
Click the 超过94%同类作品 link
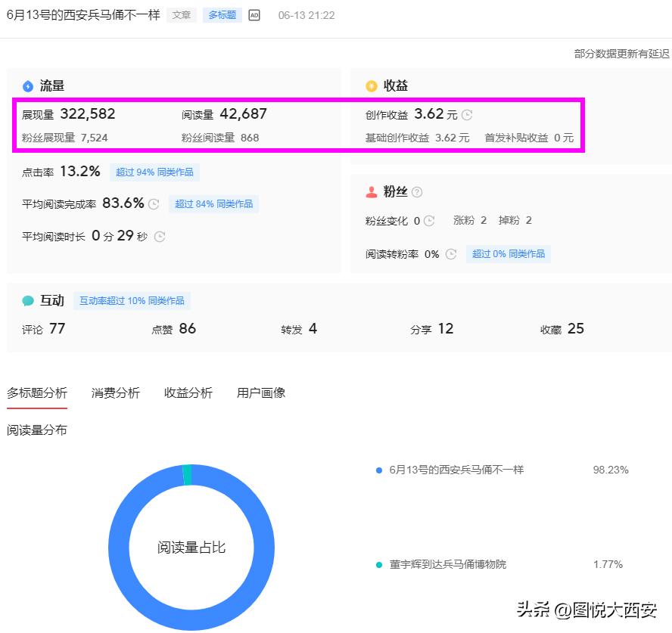[154, 172]
